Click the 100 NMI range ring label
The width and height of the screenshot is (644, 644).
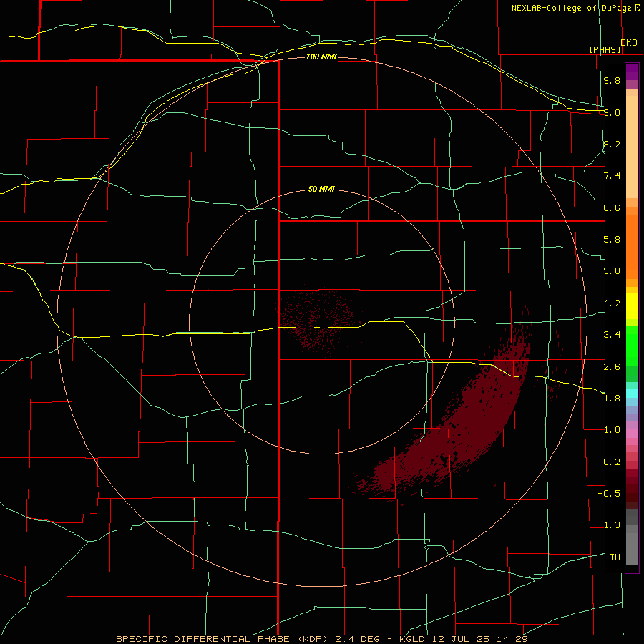(x=321, y=57)
